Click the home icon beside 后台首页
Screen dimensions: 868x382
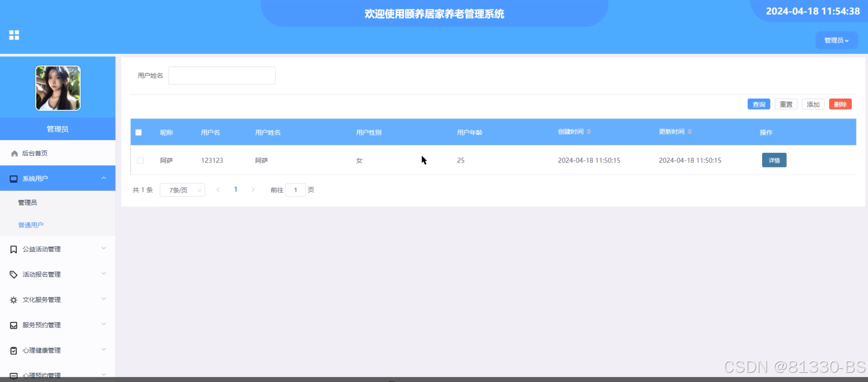pyautogui.click(x=15, y=153)
